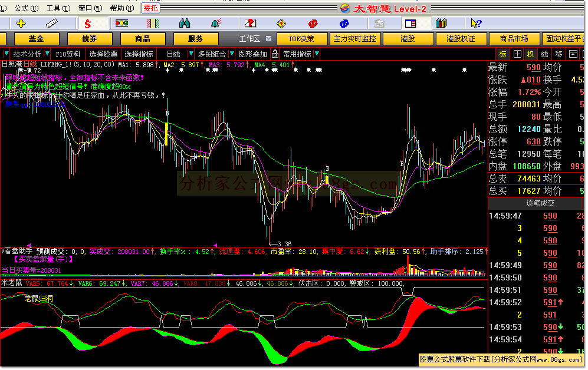Screen dimensions: 588x370
Task: Click the 服务 button
Action: pyautogui.click(x=196, y=38)
